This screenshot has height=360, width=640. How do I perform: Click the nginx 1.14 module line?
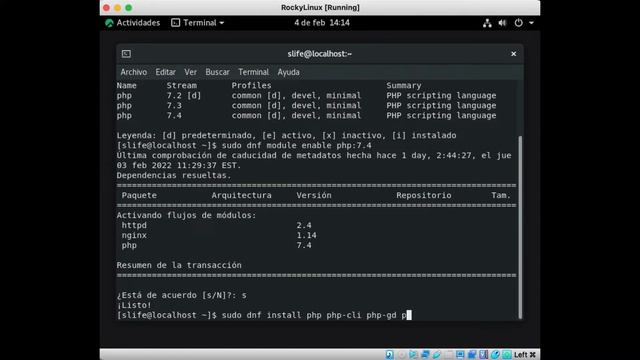pyautogui.click(x=219, y=236)
